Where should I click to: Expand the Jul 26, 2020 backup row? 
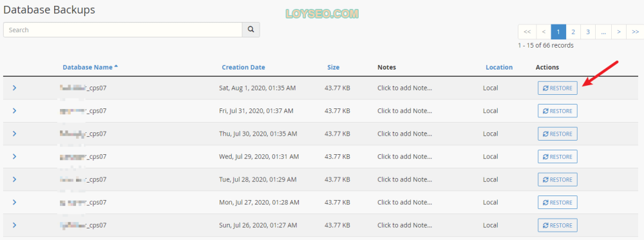click(14, 225)
